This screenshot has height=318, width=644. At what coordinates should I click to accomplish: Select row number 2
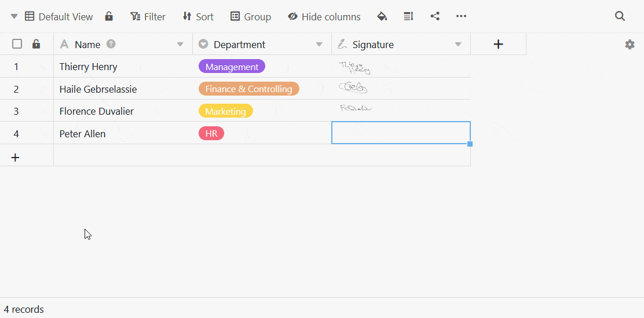(x=16, y=89)
